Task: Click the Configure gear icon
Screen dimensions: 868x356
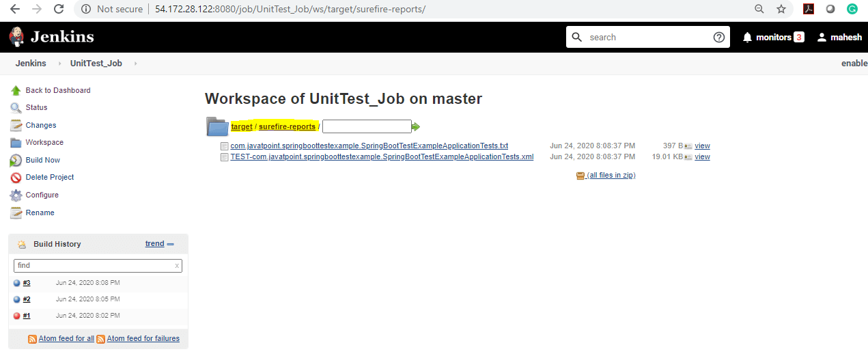Action: (16, 195)
